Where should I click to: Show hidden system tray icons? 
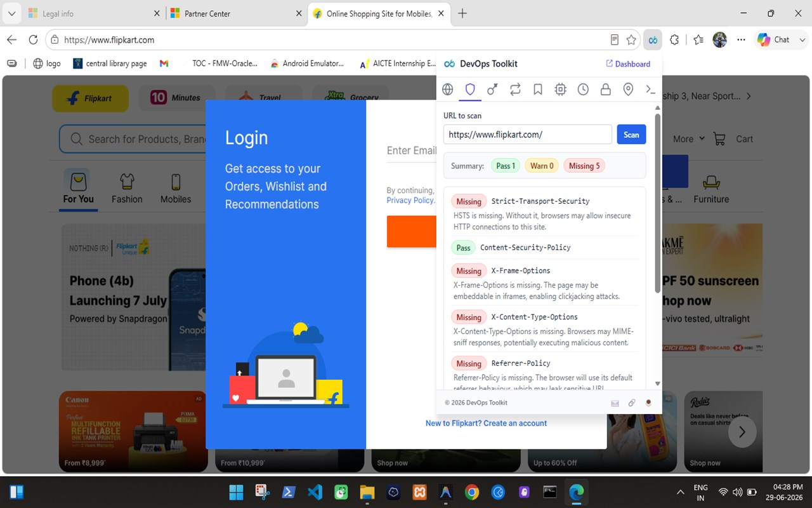point(681,492)
